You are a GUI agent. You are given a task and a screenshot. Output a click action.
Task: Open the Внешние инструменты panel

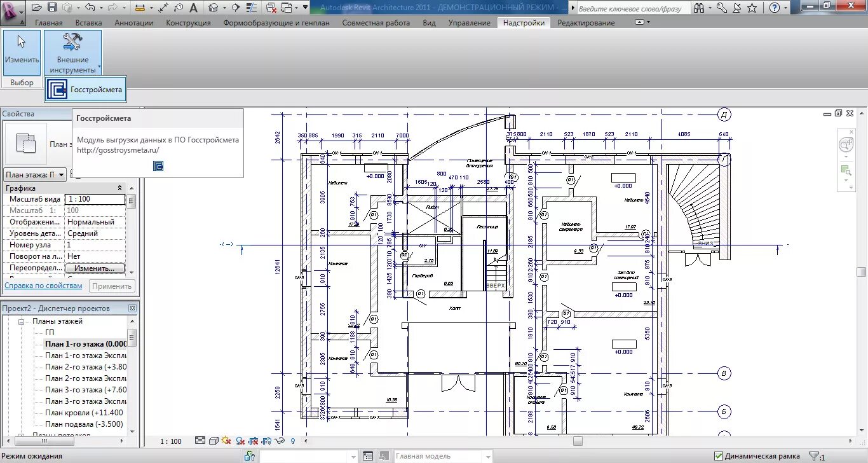tap(73, 51)
